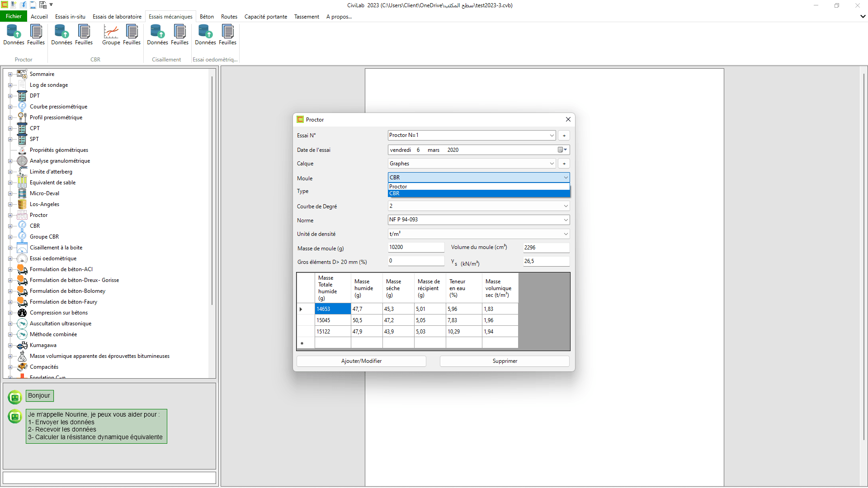Screen dimensions: 868x488
Task: Click the Sommaire tree icon
Action: tap(22, 74)
